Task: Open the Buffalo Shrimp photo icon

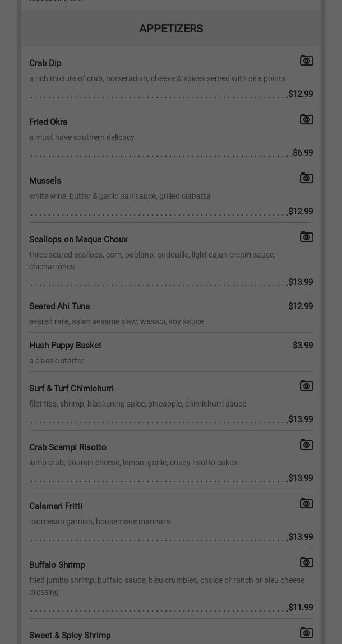Action: pos(306,562)
